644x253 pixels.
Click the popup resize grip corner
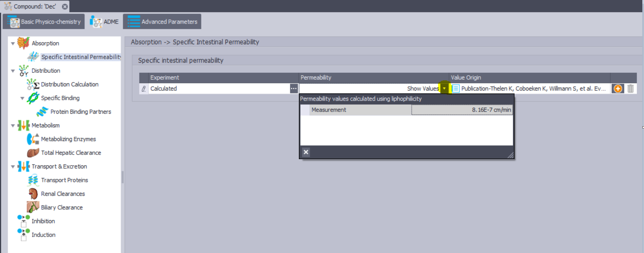coord(510,155)
